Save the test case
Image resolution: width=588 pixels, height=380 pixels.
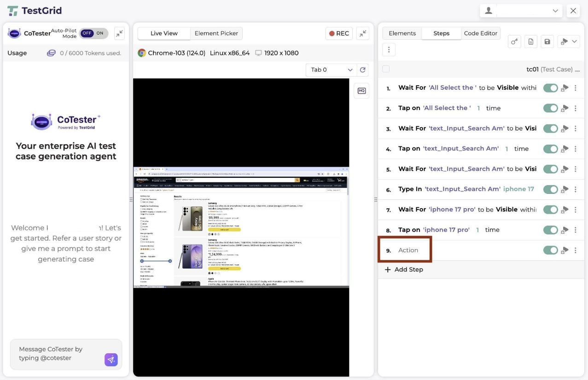[x=547, y=41]
